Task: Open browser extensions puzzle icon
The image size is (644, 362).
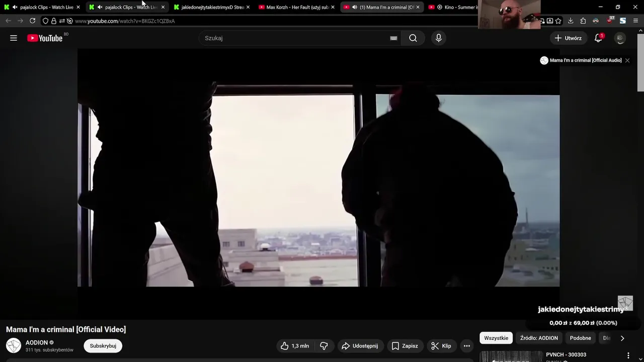Action: pos(583,21)
